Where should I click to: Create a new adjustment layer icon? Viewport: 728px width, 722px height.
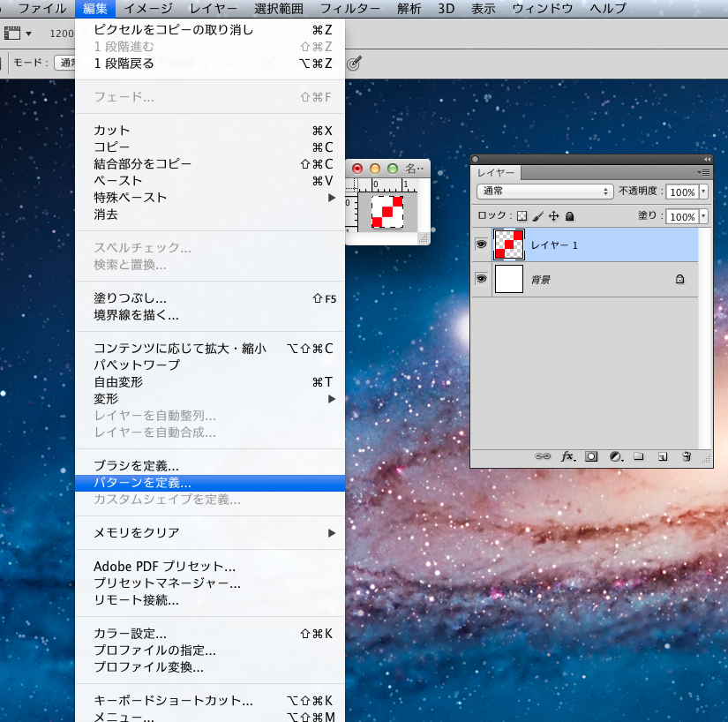tap(616, 456)
